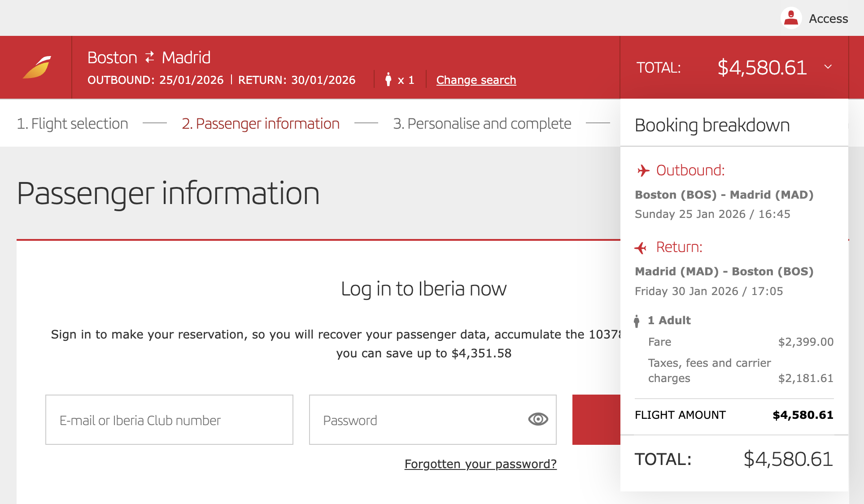864x504 pixels.
Task: Click the header total $4,580.61
Action: click(762, 67)
